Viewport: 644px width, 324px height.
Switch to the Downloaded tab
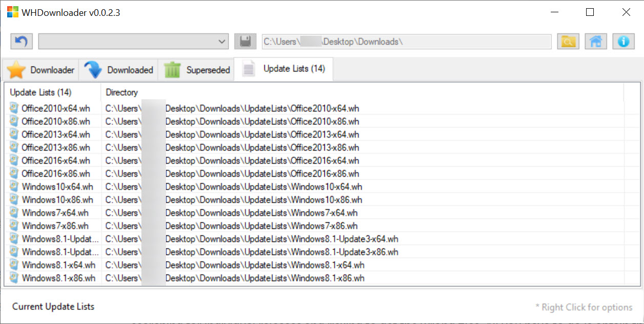[118, 70]
